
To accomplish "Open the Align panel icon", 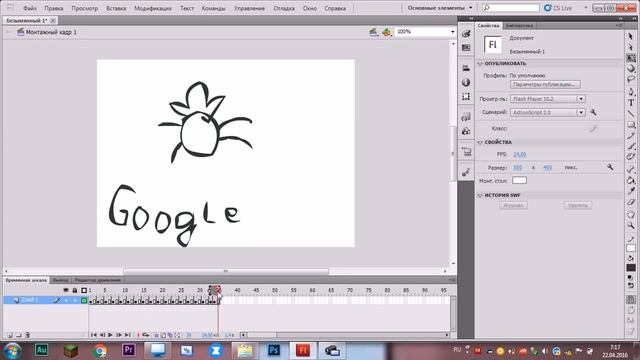I will coord(466,68).
